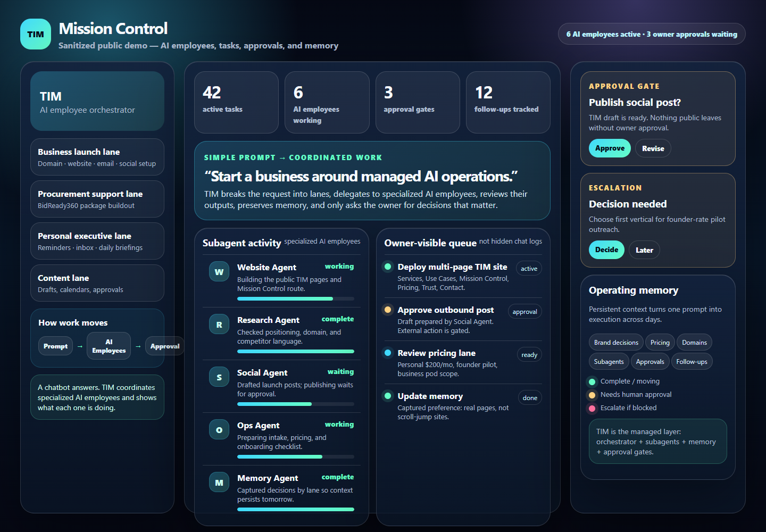Viewport: 766px width, 532px height.
Task: Click Ops Agent working status
Action: coord(339,425)
